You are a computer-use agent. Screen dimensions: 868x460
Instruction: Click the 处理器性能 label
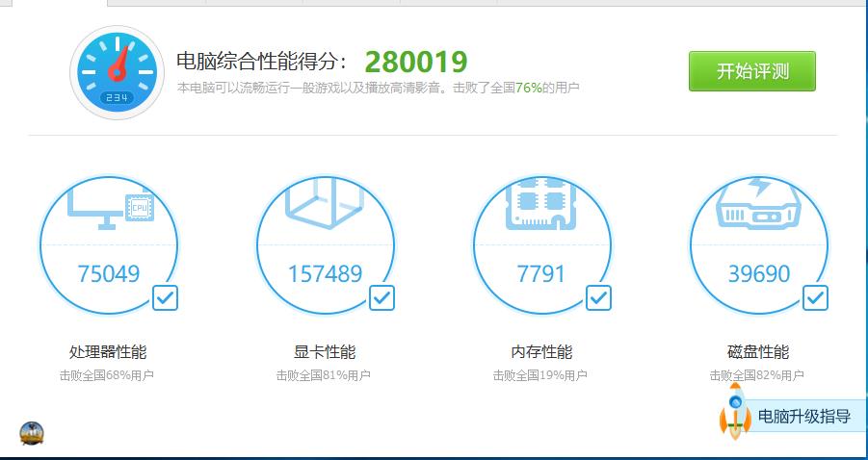tap(108, 351)
